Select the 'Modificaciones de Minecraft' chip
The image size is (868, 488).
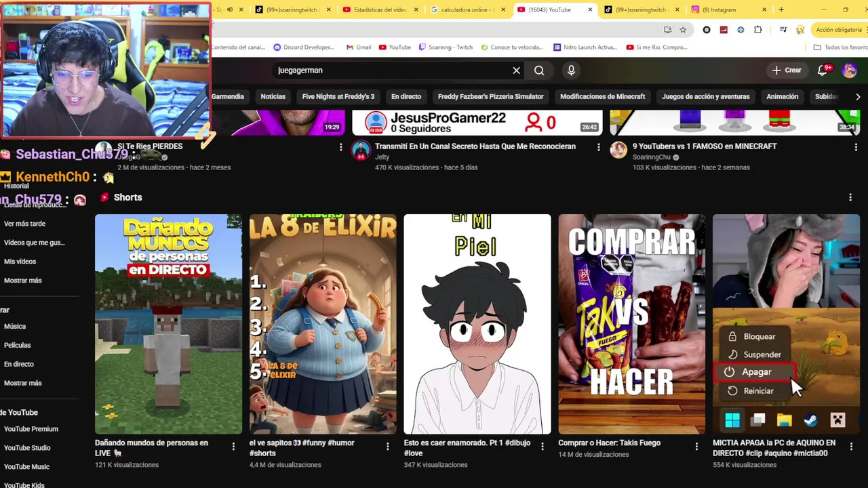click(603, 96)
